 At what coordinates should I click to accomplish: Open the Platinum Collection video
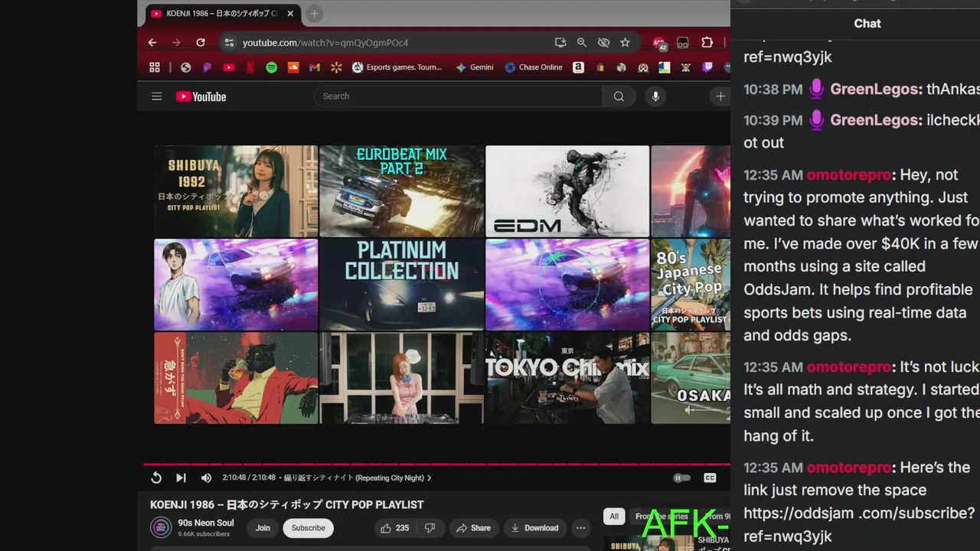tap(402, 285)
